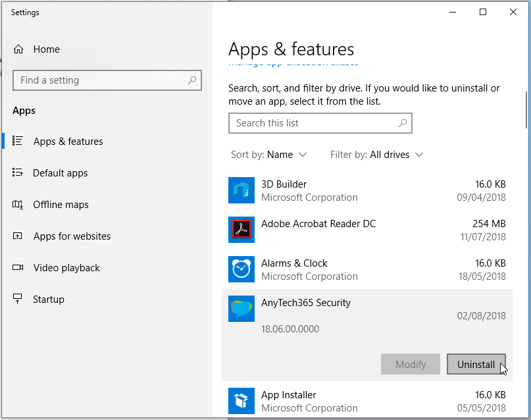
Task: Click version number 18.06.00.0000
Action: (290, 329)
